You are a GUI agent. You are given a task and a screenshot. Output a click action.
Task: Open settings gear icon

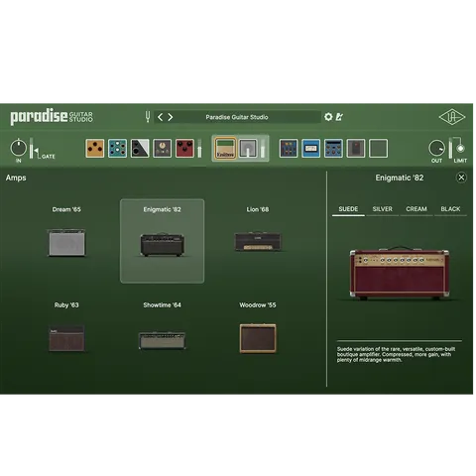click(x=328, y=117)
